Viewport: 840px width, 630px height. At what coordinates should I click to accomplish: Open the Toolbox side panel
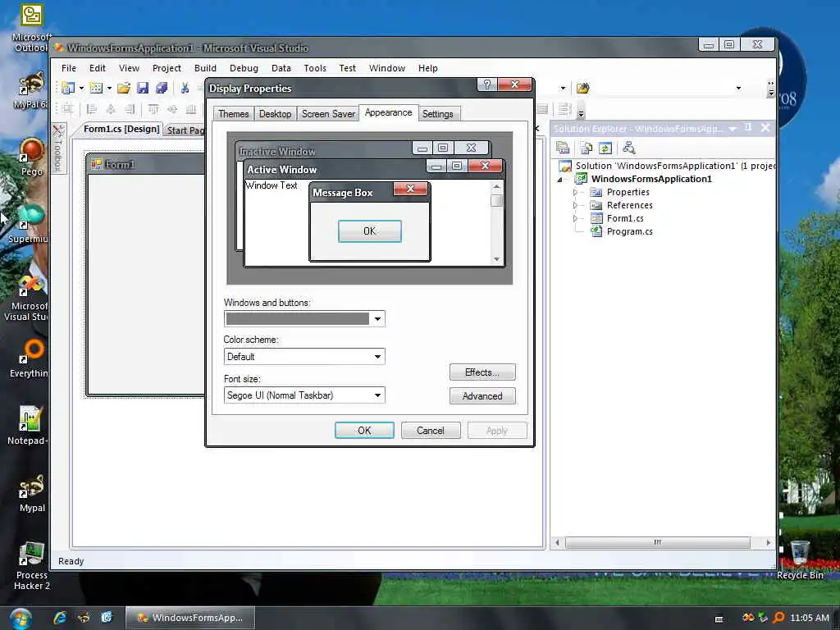[x=58, y=149]
